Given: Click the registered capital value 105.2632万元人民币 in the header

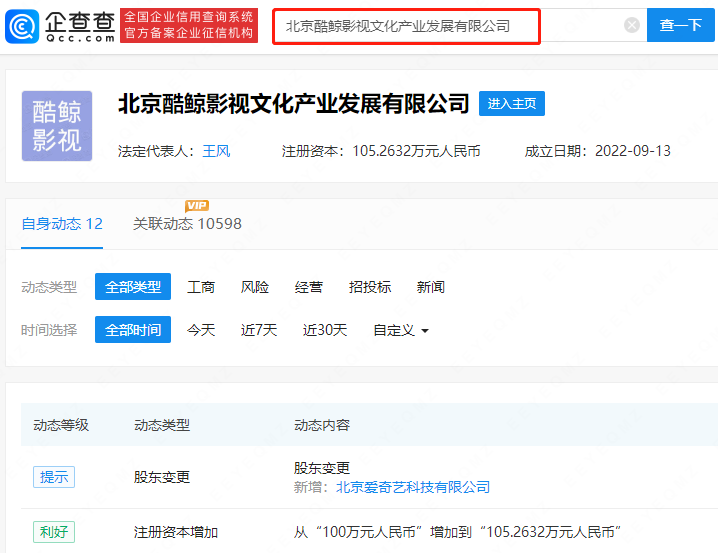Looking at the screenshot, I should tap(416, 151).
